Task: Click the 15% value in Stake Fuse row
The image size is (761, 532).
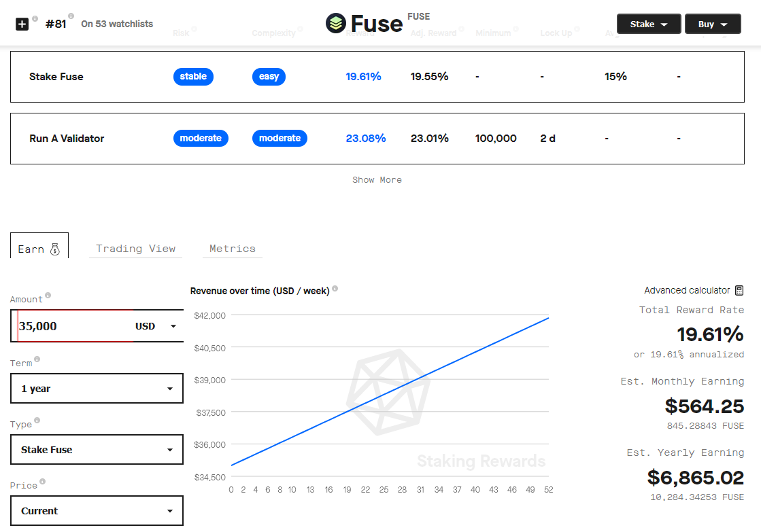Action: [x=616, y=77]
